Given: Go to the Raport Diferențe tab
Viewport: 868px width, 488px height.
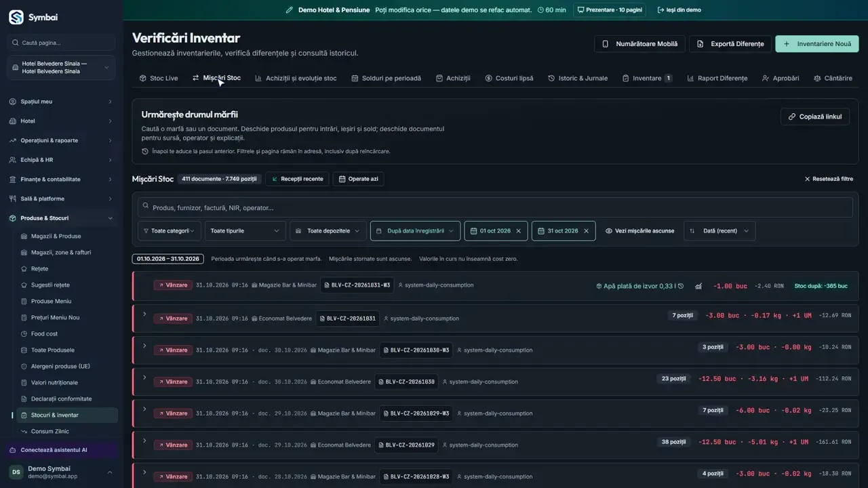Looking at the screenshot, I should pos(717,78).
